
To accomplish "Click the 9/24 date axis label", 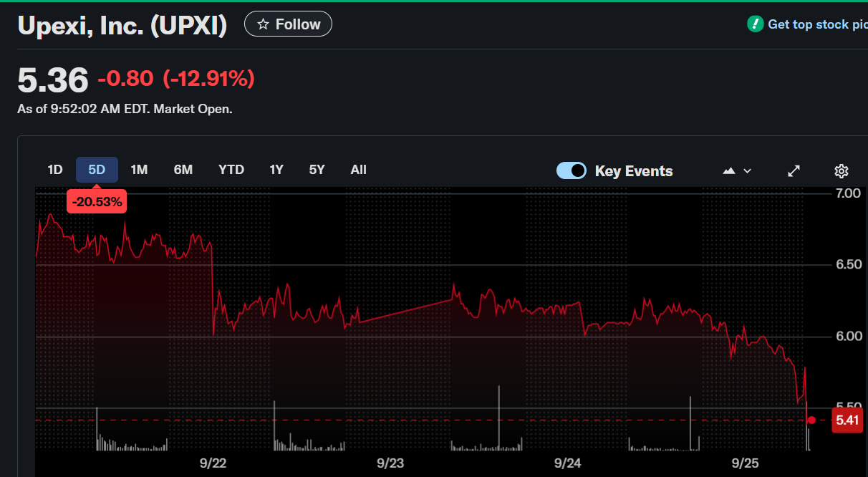I will tap(568, 463).
